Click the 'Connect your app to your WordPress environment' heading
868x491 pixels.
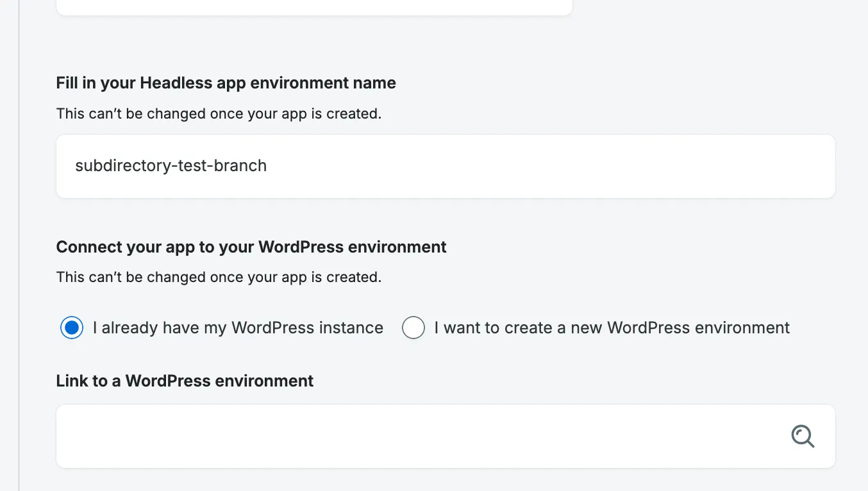(251, 247)
